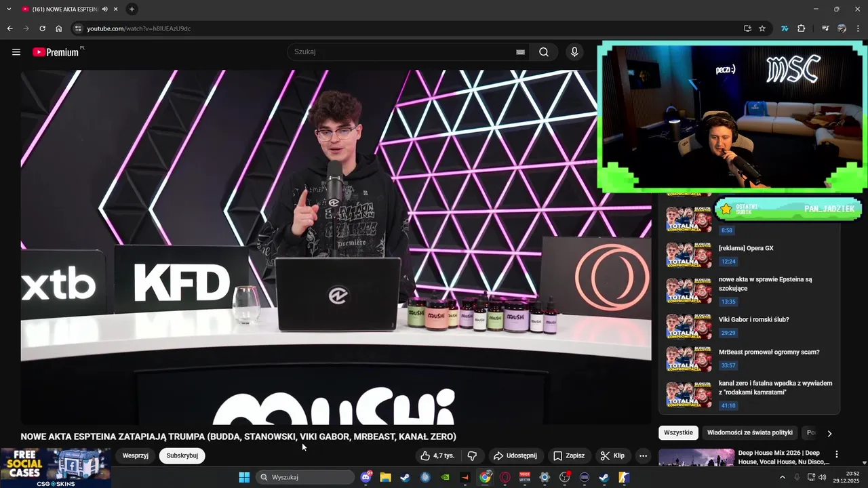
Task: Open Discord from the taskbar
Action: point(367,477)
